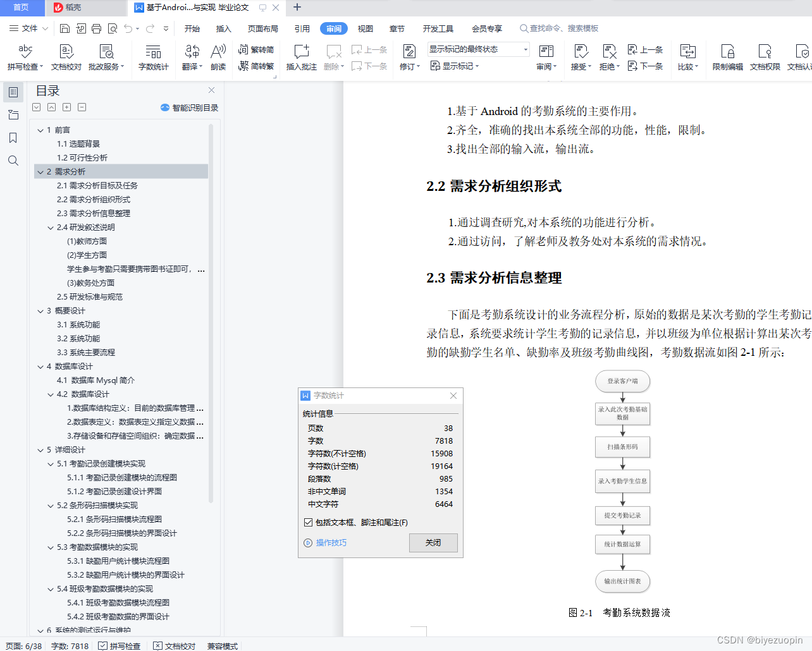The width and height of the screenshot is (812, 651).
Task: Switch to the 会员专享 ribbon tab
Action: point(487,28)
